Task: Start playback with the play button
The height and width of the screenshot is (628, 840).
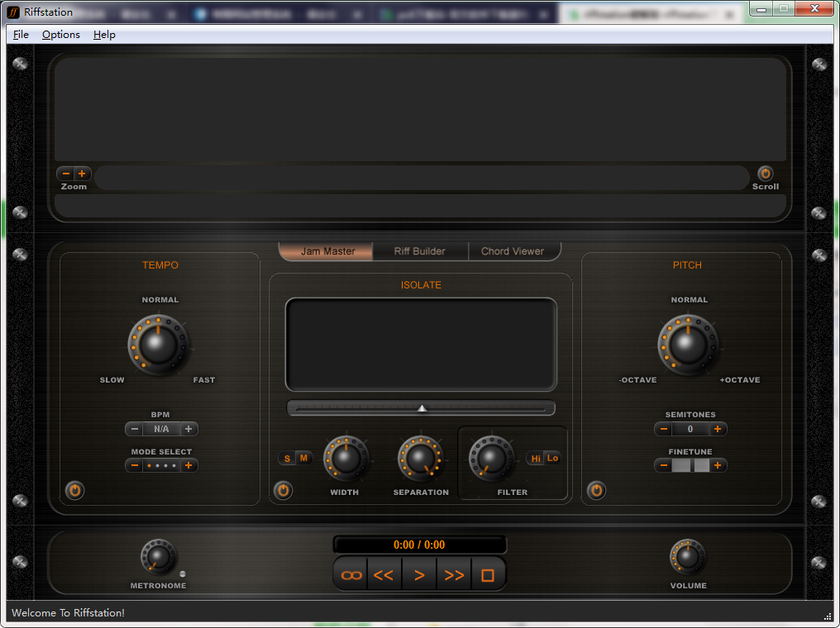Action: tap(419, 573)
